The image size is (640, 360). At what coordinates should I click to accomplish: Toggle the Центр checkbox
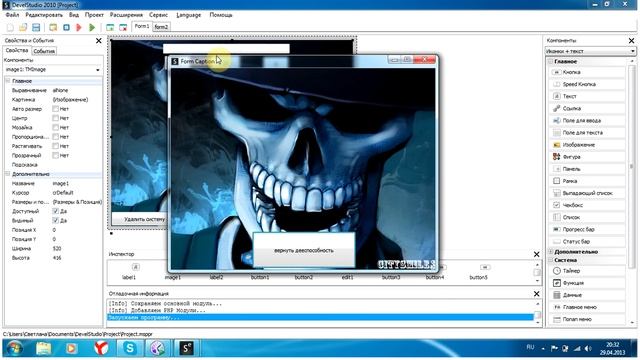click(x=56, y=118)
